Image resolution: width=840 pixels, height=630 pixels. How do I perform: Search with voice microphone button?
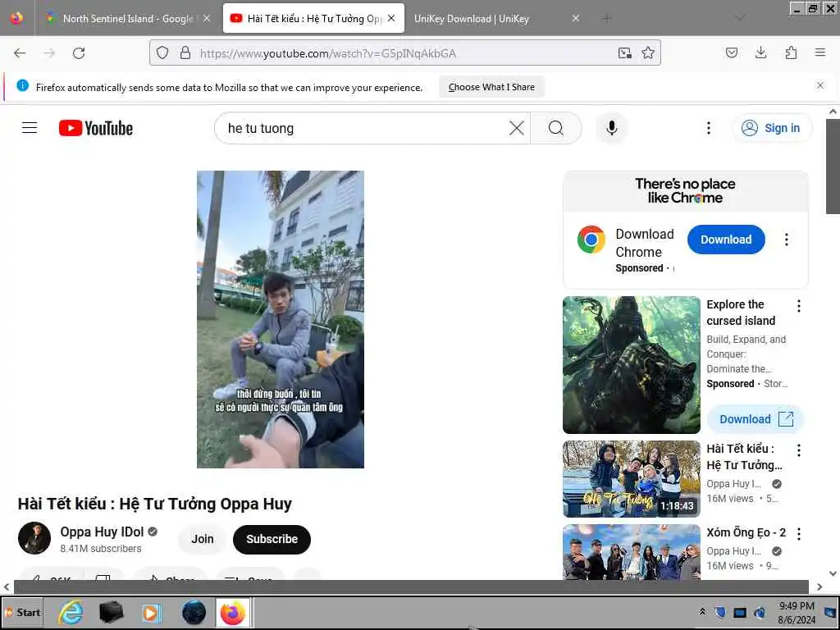point(612,128)
